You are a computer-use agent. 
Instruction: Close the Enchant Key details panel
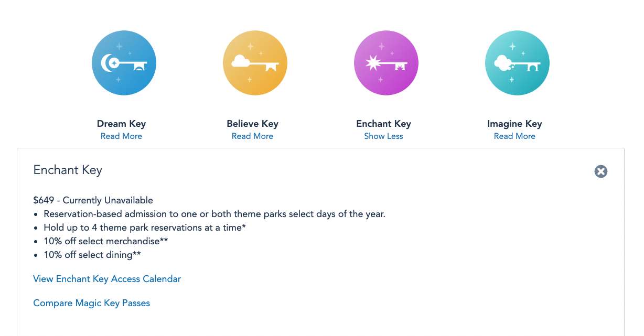pos(601,171)
